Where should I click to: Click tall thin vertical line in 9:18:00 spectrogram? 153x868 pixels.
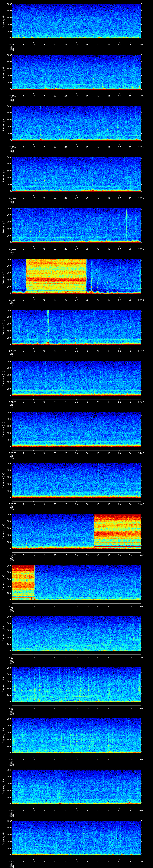tap(127, 223)
